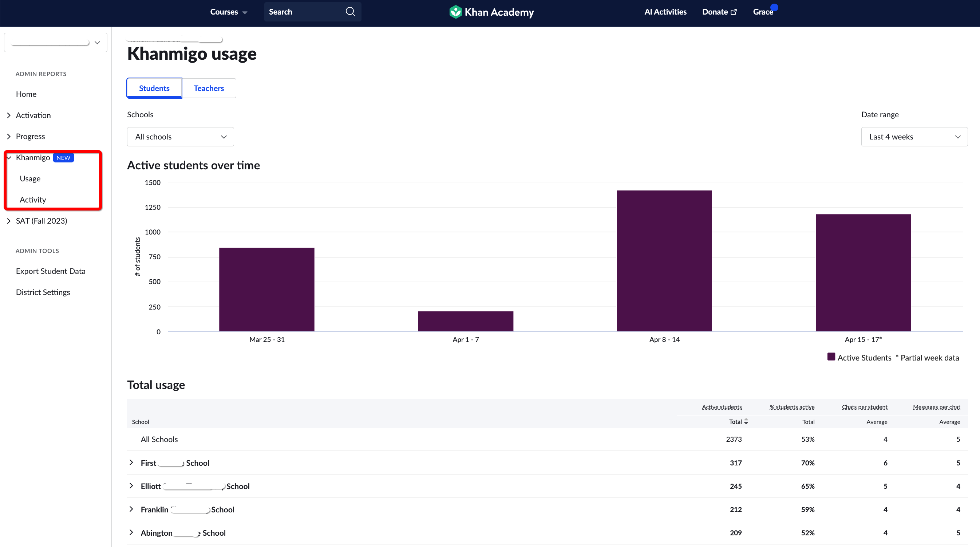Go to Export Student Data

tap(51, 271)
